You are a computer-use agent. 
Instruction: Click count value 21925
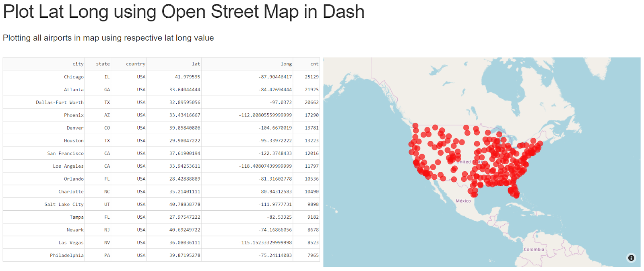[x=306, y=90]
